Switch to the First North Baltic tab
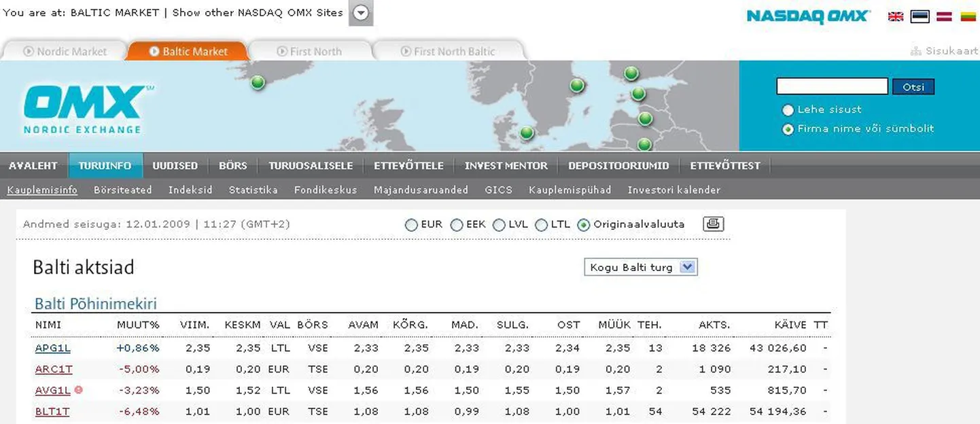The width and height of the screenshot is (980, 424). (447, 51)
